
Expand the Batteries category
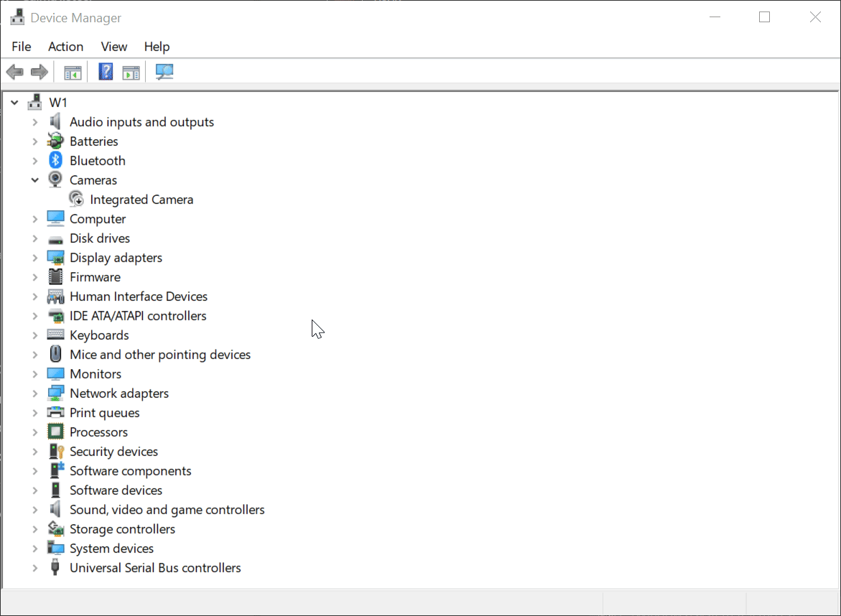[x=35, y=141]
